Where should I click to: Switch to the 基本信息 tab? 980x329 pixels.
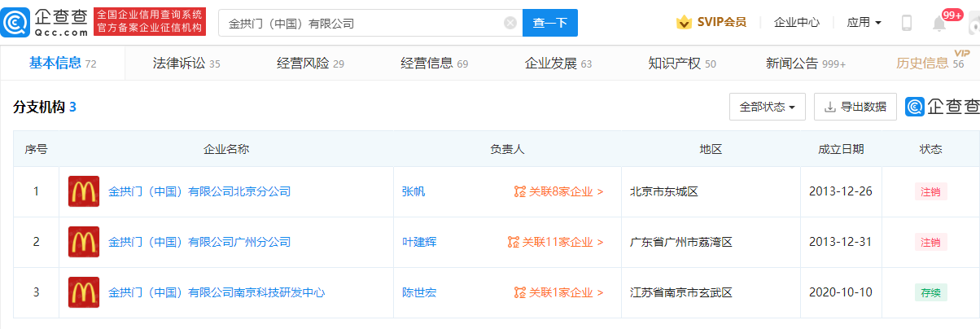click(63, 63)
